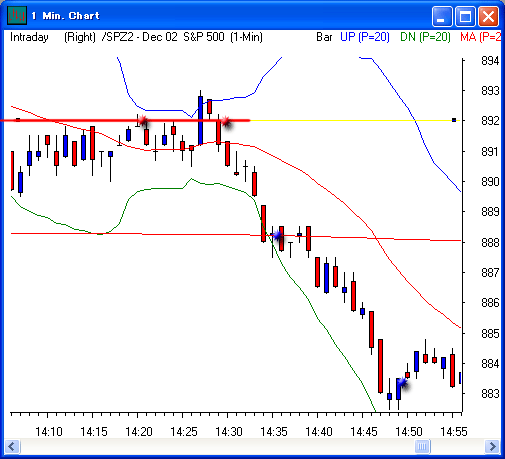Click the horizontal scrollbar thumb
The width and height of the screenshot is (505, 459).
(x=422, y=446)
